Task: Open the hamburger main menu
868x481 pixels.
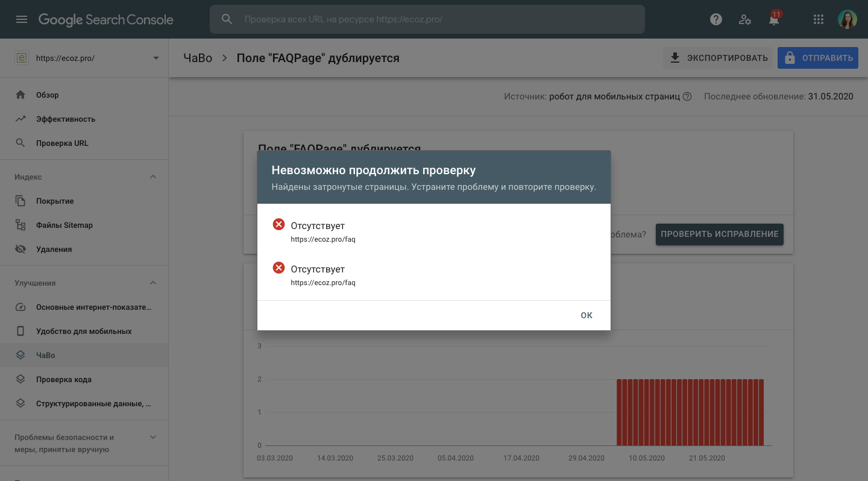Action: (x=22, y=19)
